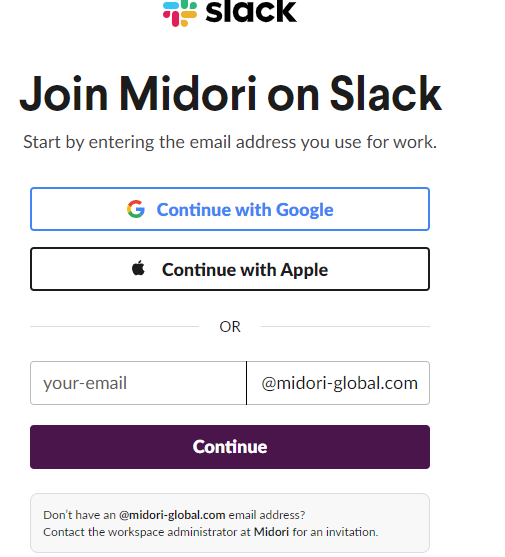The image size is (505, 557).
Task: Choose Continue with Google text
Action: click(x=245, y=210)
